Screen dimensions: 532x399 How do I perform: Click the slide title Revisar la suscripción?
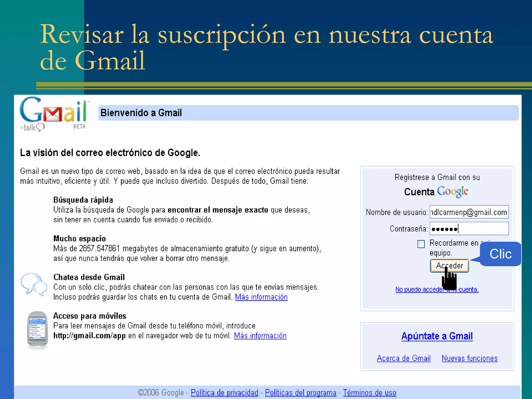click(267, 48)
